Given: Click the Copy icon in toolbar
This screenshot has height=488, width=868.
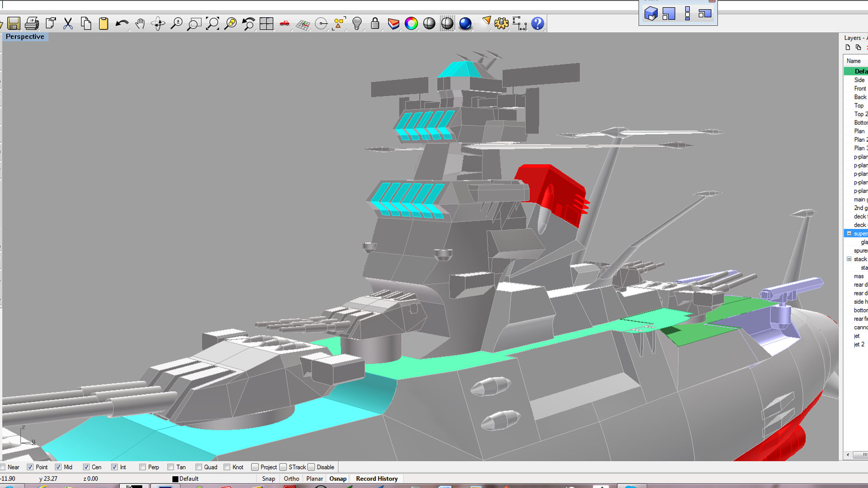Looking at the screenshot, I should 86,23.
